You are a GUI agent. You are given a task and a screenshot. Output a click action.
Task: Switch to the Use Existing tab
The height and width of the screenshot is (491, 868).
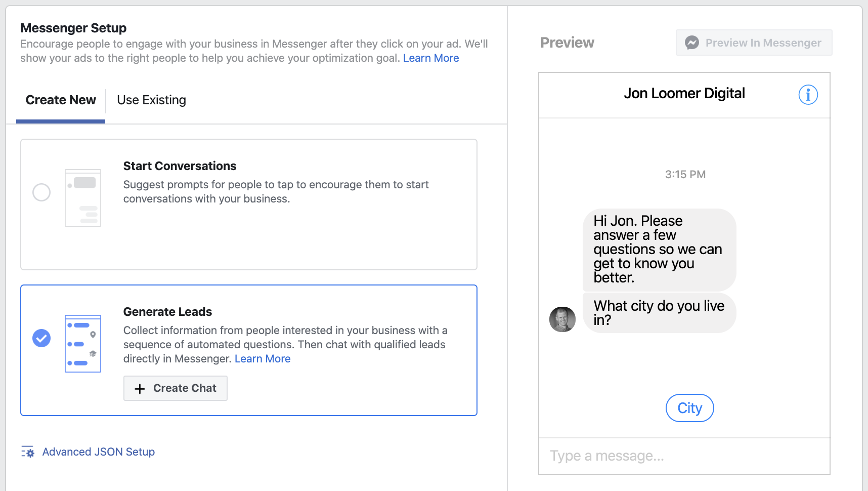coord(151,100)
